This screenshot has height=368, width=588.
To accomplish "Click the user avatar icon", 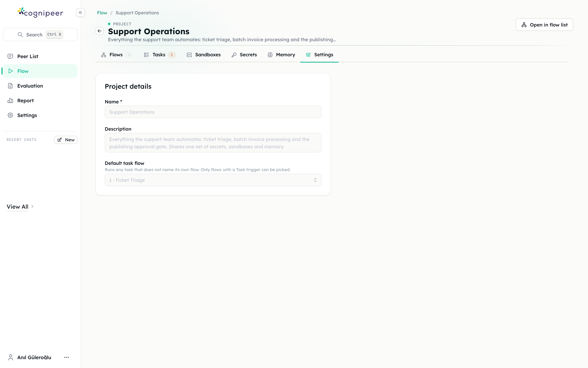I will [10, 357].
